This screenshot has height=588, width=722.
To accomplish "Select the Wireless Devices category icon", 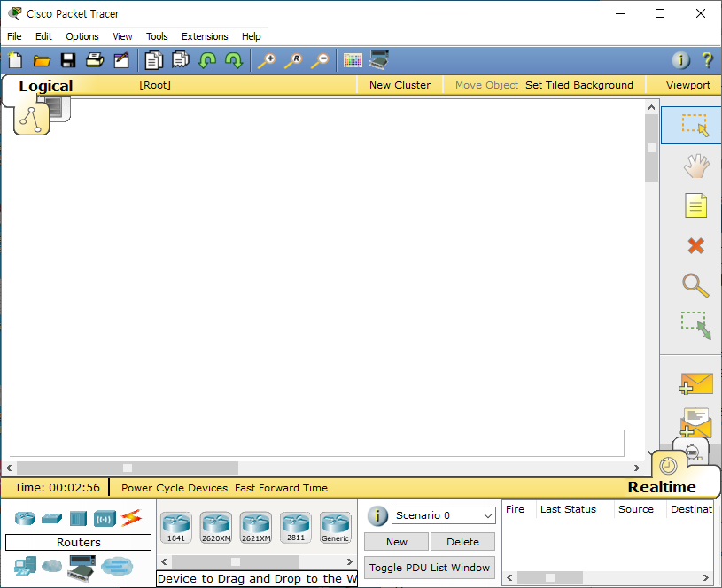I will coord(105,519).
